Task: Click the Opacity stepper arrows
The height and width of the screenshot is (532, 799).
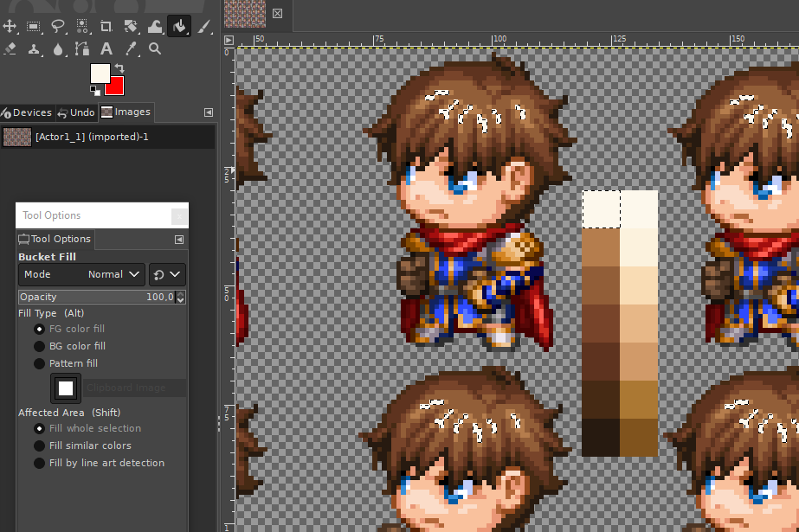Action: (x=180, y=297)
